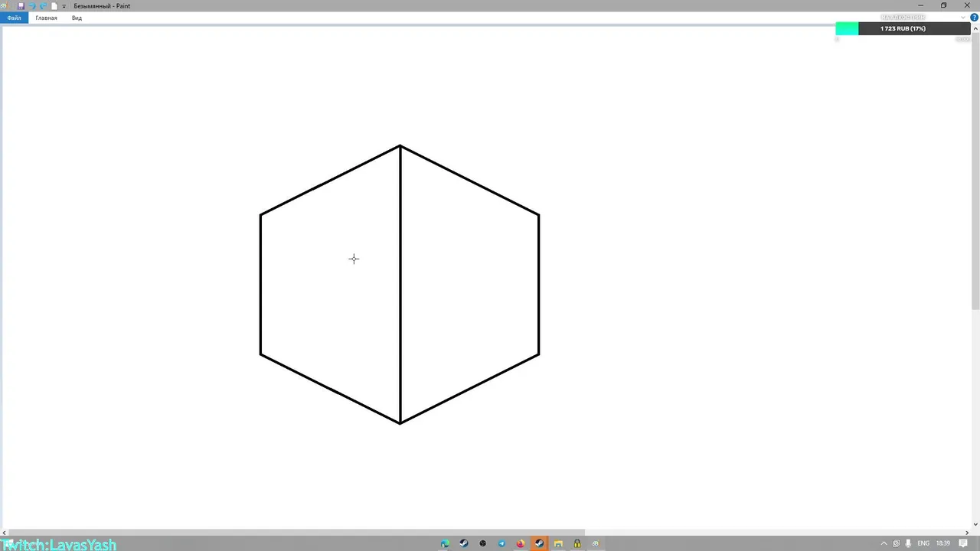
Task: Show hidden system tray icons
Action: coord(884,543)
